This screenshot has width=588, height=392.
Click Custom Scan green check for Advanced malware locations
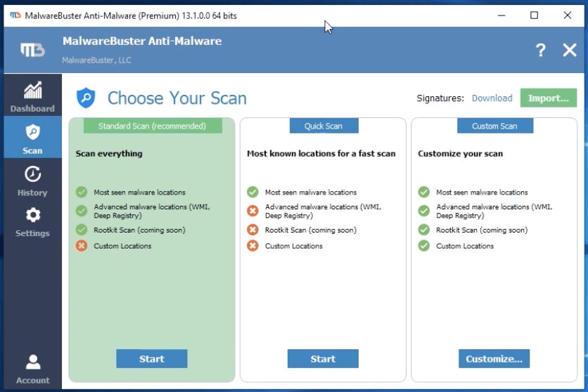424,211
